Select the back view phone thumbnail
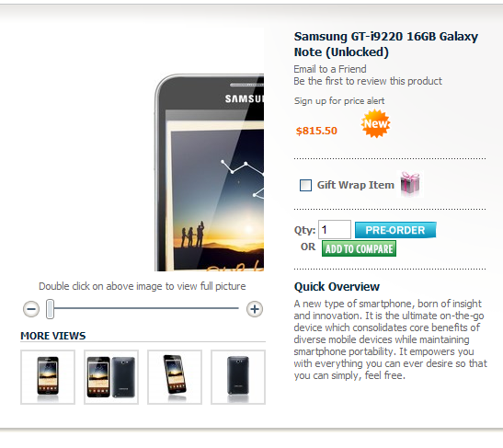503x448 pixels. (238, 377)
